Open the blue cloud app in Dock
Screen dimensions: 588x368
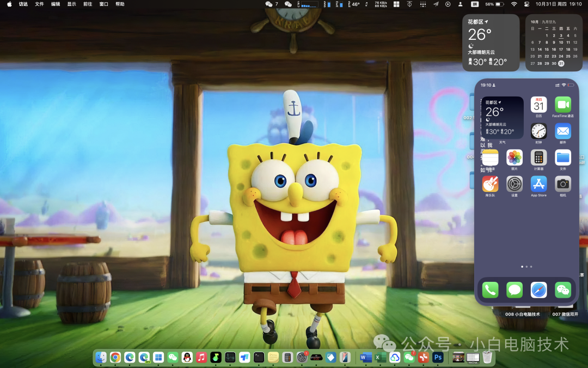395,357
